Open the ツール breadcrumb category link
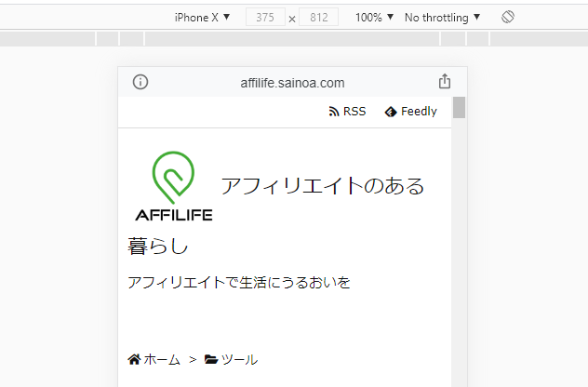588x387 pixels. tap(231, 359)
